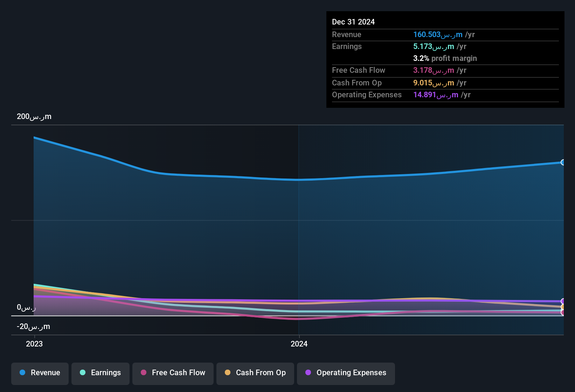Screen dimensions: 575x392
Task: Click the Revenue row label in tooltip
Action: pos(347,34)
